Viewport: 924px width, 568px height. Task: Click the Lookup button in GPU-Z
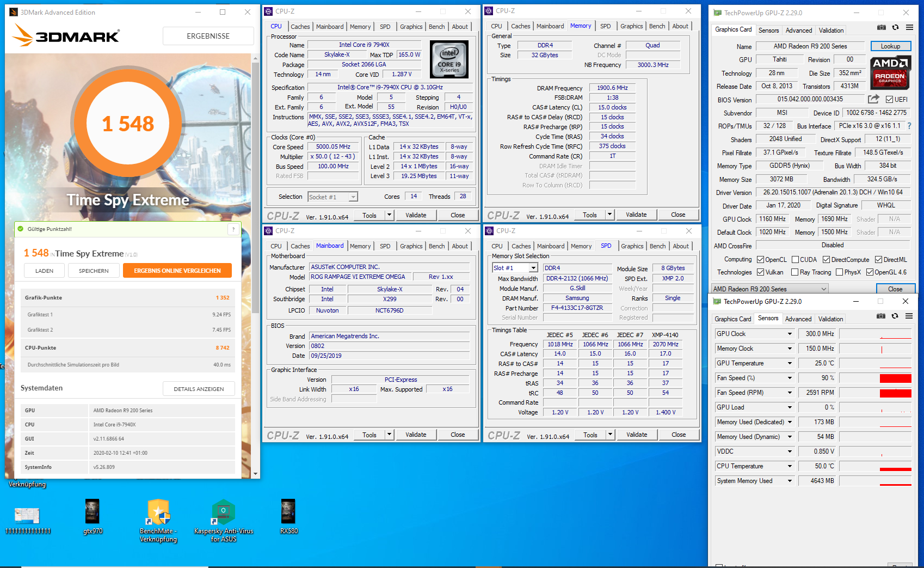[890, 46]
